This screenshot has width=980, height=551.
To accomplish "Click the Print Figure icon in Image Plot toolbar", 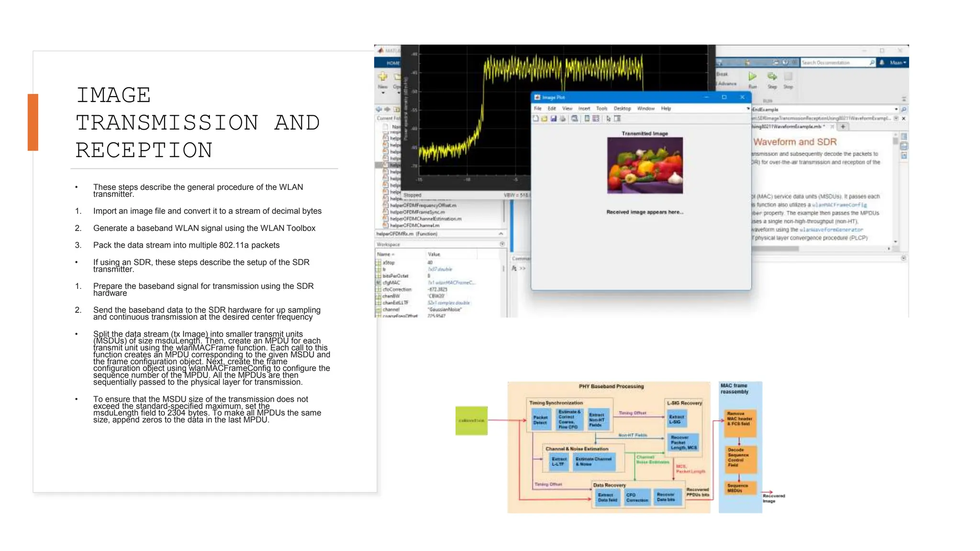I will tap(563, 118).
